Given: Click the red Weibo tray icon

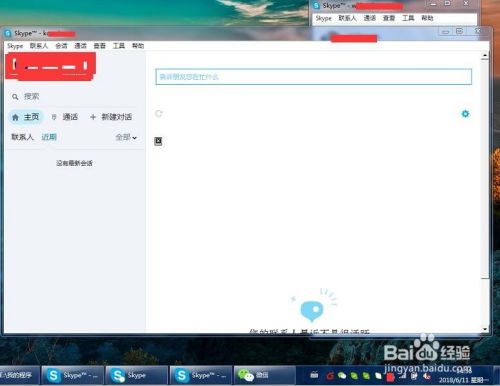Looking at the screenshot, I should (330, 376).
